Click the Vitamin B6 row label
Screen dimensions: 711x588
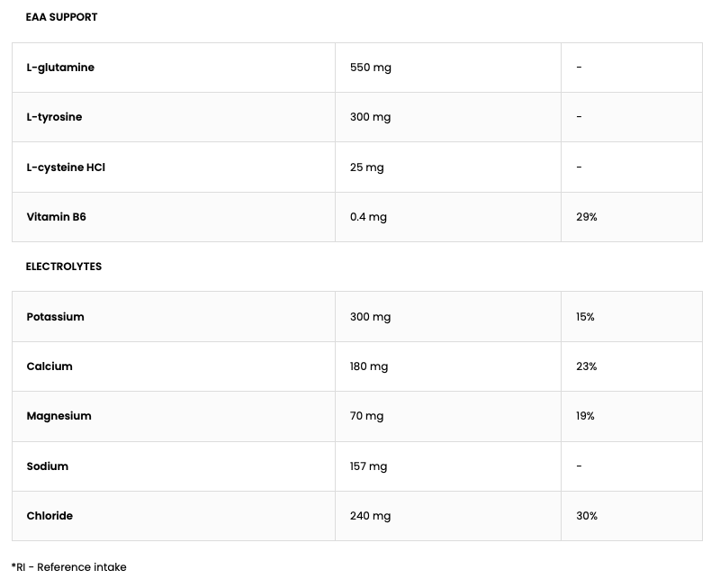(56, 217)
